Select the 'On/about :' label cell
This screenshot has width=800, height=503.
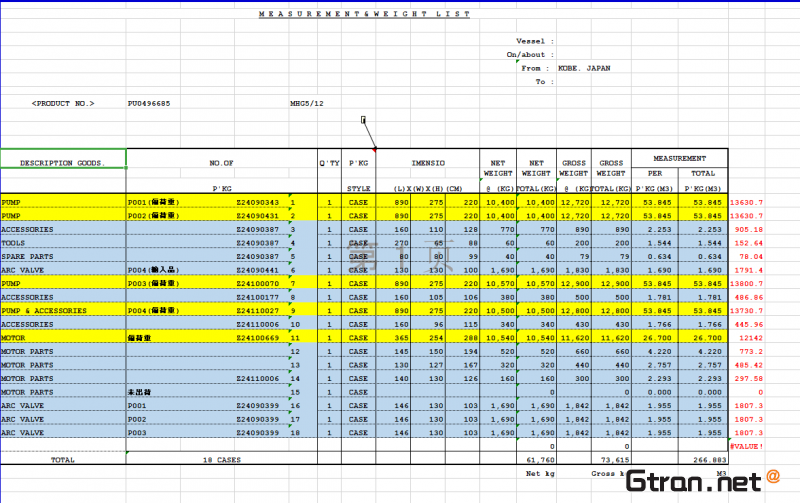pos(530,55)
